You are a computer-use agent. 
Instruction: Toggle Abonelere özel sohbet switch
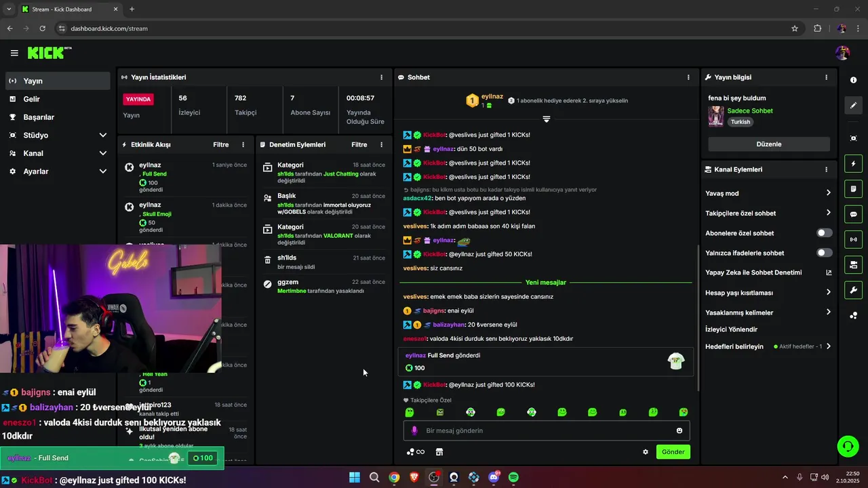tap(824, 233)
